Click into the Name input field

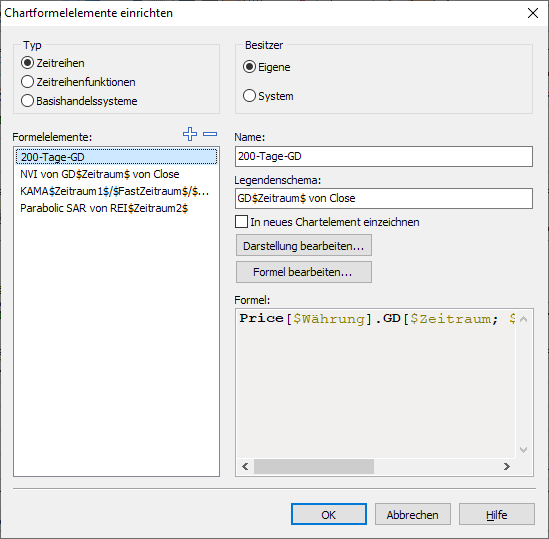[x=384, y=157]
